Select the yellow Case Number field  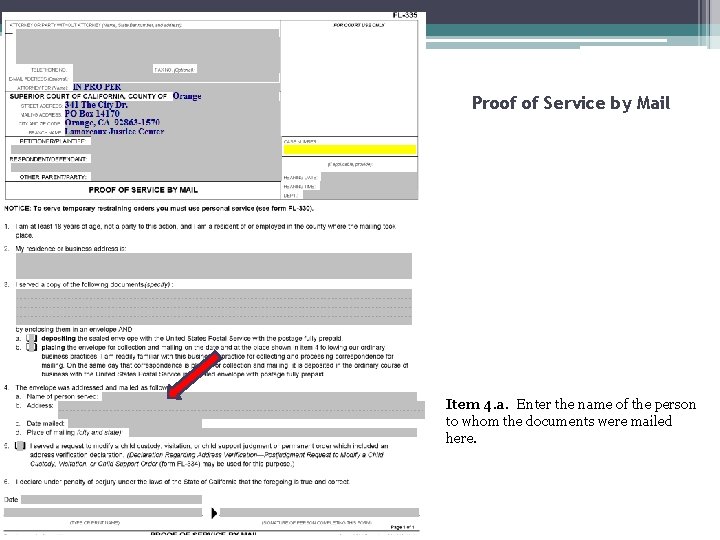(349, 150)
